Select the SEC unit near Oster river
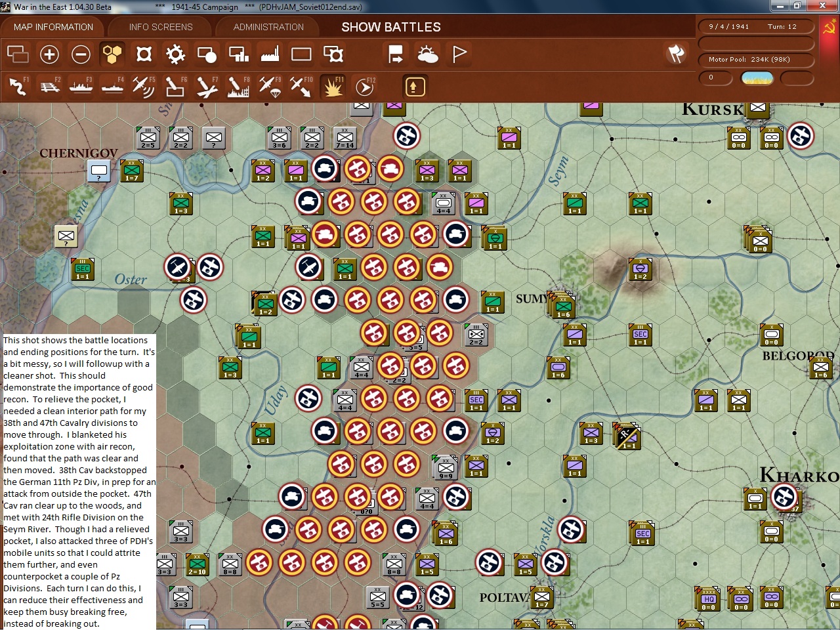This screenshot has height=630, width=840. click(x=83, y=269)
